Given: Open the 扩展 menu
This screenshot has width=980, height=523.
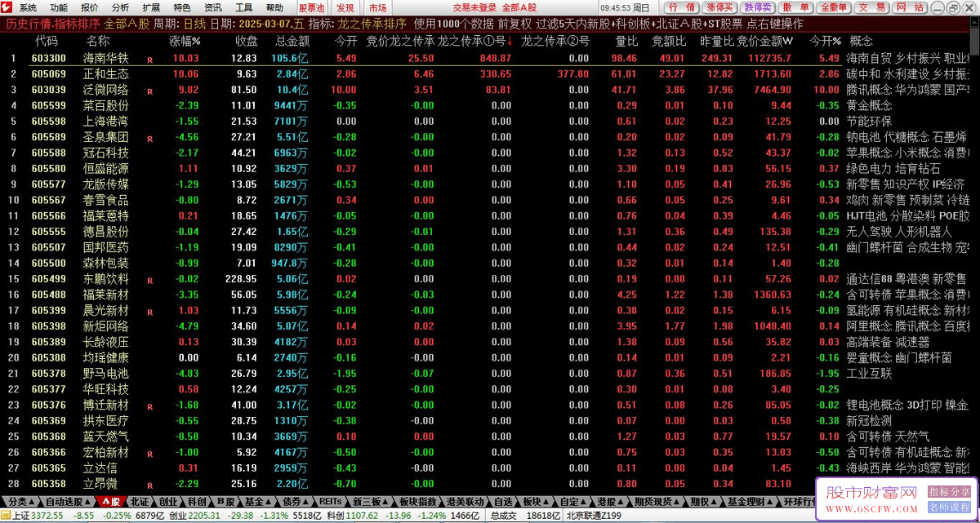Looking at the screenshot, I should (x=151, y=7).
